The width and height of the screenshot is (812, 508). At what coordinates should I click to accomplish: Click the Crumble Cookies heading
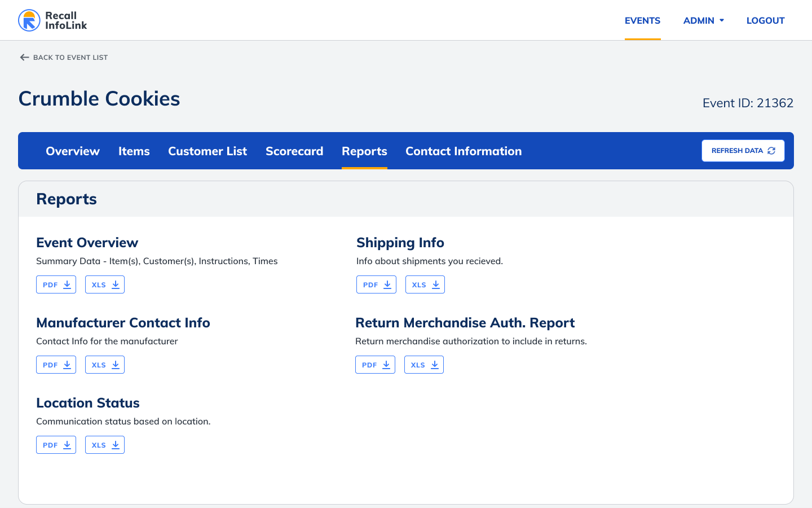tap(99, 99)
